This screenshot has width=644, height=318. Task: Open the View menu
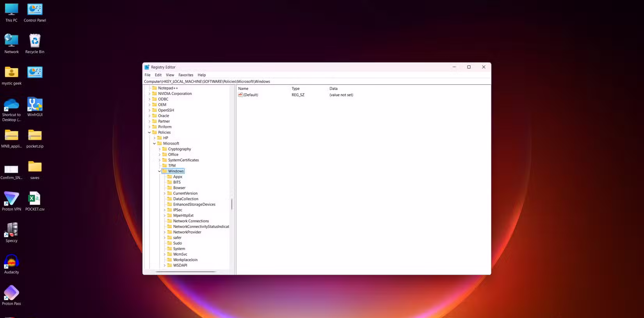(x=170, y=75)
